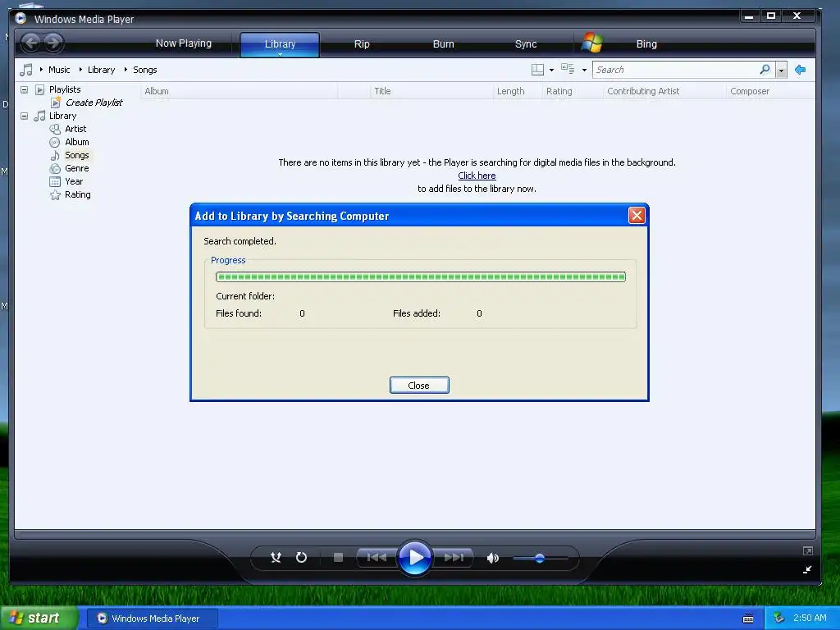Open the Rip tab
The width and height of the screenshot is (840, 630).
pos(362,44)
